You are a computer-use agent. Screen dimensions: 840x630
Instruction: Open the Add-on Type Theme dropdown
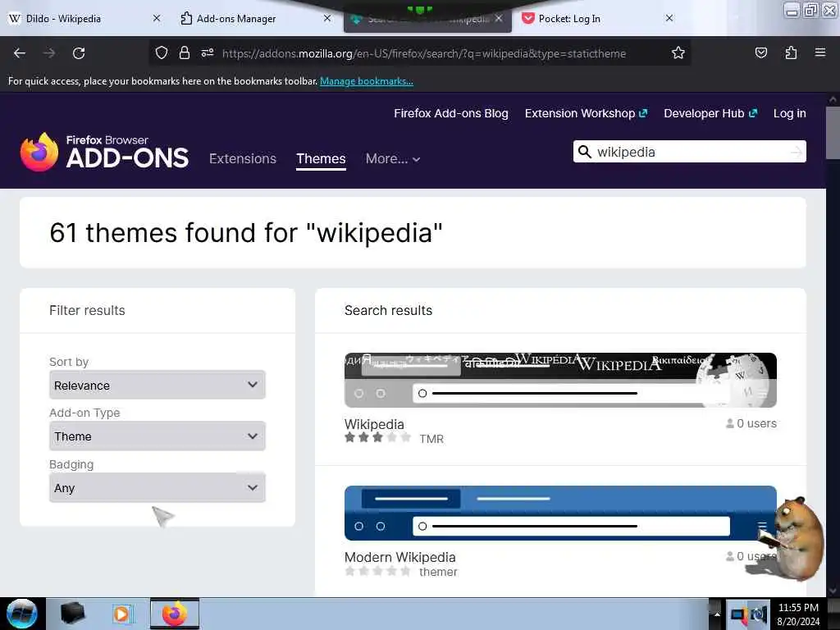(157, 436)
